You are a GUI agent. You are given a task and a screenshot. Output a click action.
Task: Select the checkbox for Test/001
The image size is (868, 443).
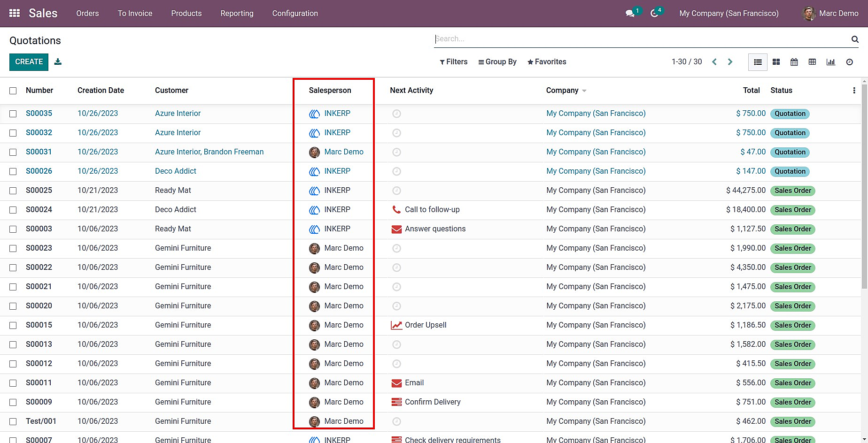click(x=13, y=421)
